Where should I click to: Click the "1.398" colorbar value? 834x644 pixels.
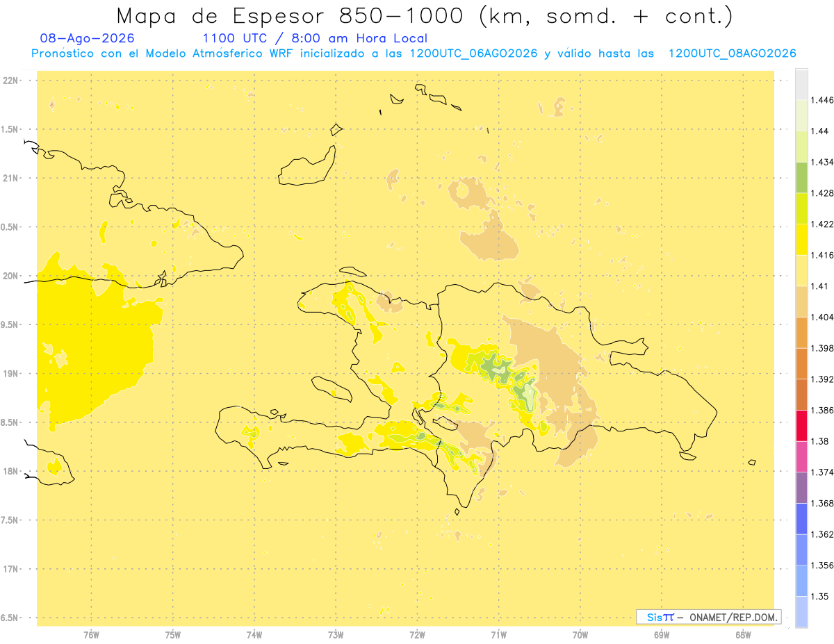tap(821, 348)
